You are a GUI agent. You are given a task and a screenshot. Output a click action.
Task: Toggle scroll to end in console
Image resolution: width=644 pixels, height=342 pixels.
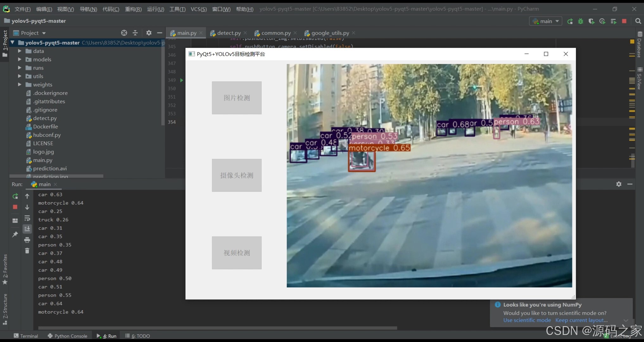[x=27, y=229]
